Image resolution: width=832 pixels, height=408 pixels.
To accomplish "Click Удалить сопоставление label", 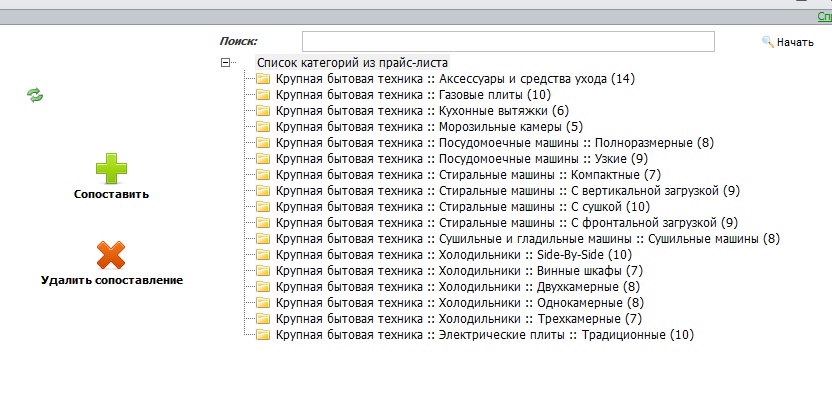I will (x=112, y=280).
